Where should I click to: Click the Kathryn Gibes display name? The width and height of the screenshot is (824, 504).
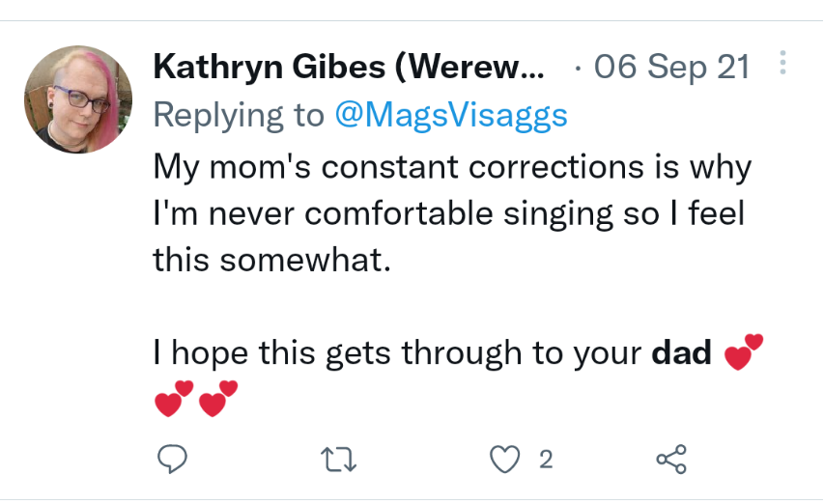pos(349,68)
